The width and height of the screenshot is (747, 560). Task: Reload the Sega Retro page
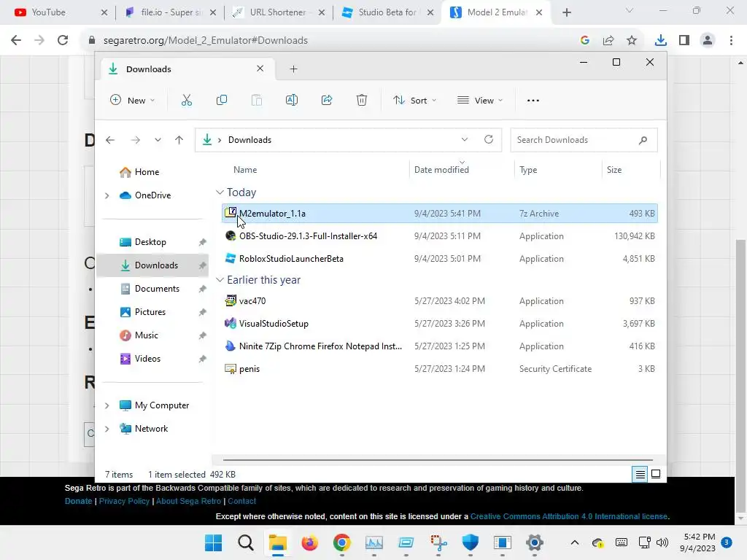click(63, 41)
